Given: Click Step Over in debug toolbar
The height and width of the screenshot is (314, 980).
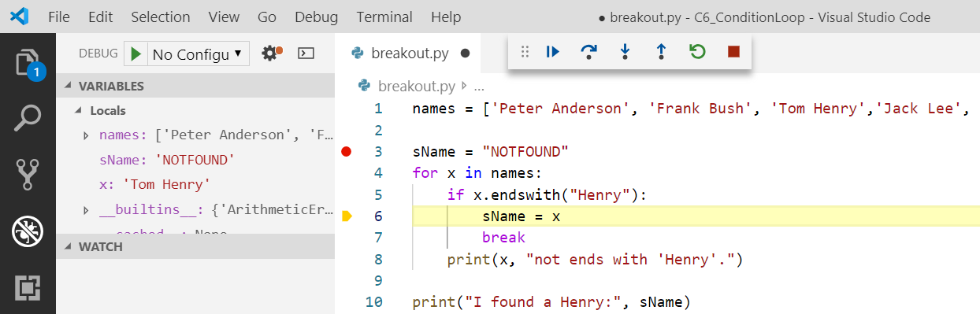Looking at the screenshot, I should tap(588, 52).
